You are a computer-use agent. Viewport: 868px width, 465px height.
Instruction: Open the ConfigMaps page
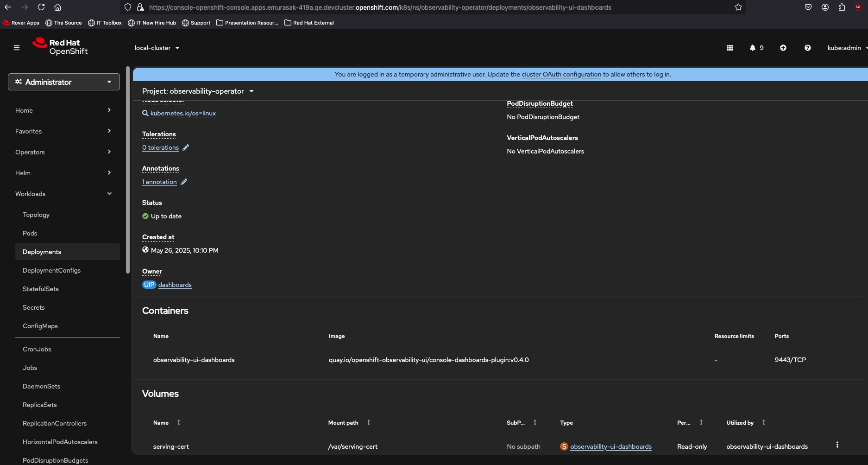pos(40,326)
